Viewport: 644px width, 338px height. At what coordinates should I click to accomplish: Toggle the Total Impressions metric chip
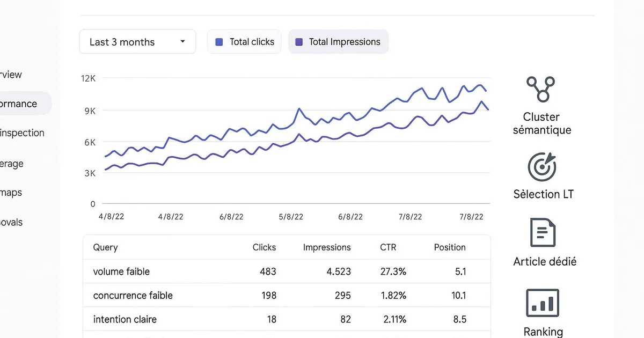338,42
